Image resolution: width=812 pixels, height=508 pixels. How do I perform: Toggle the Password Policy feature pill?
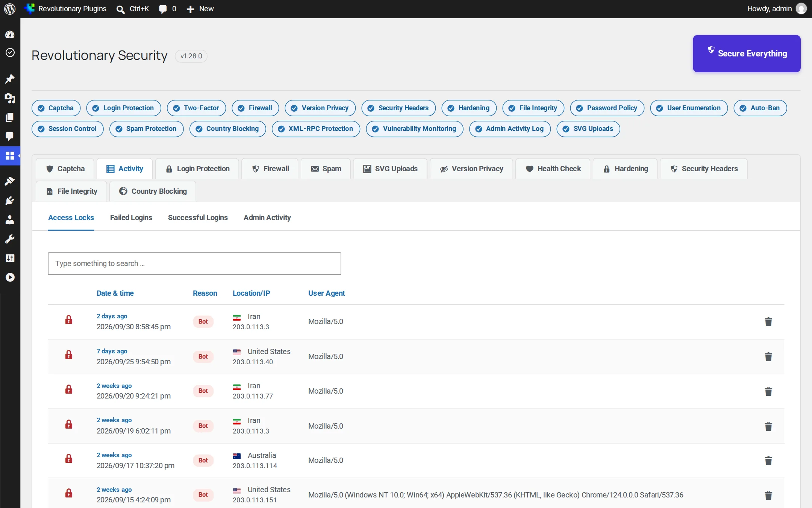(607, 108)
